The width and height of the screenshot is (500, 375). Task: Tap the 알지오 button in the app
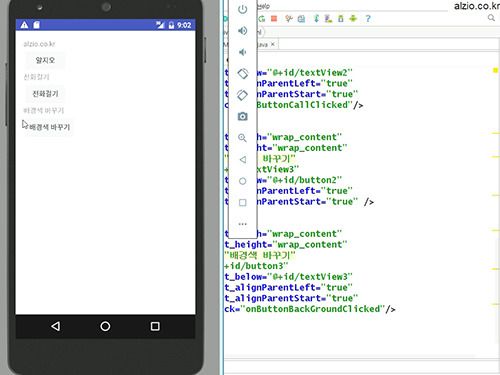[45, 60]
